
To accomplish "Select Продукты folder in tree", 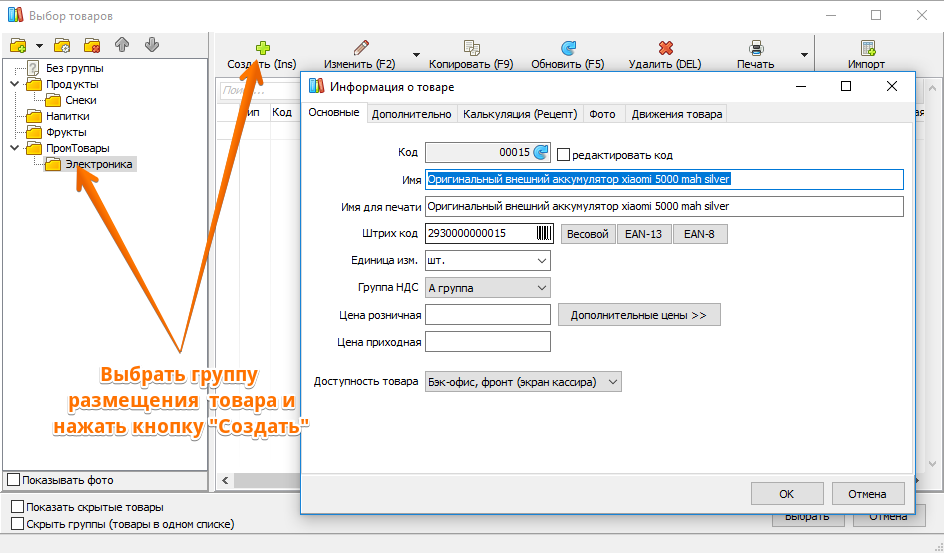I will (72, 84).
